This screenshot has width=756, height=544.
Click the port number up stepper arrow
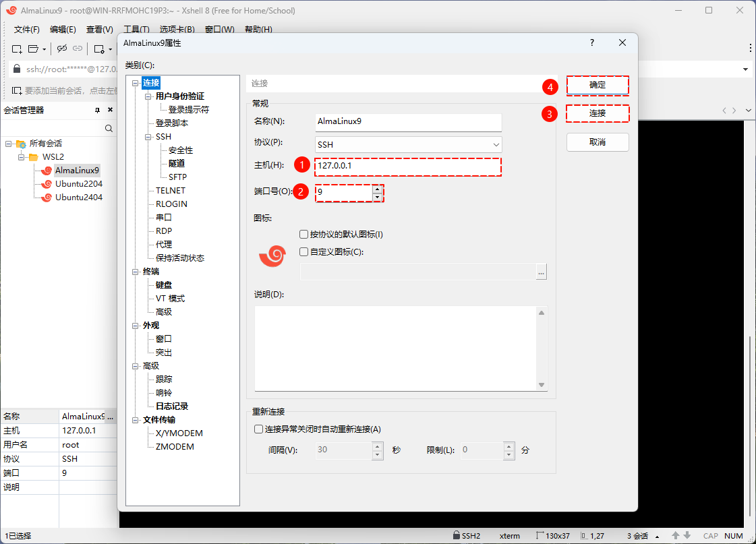377,189
